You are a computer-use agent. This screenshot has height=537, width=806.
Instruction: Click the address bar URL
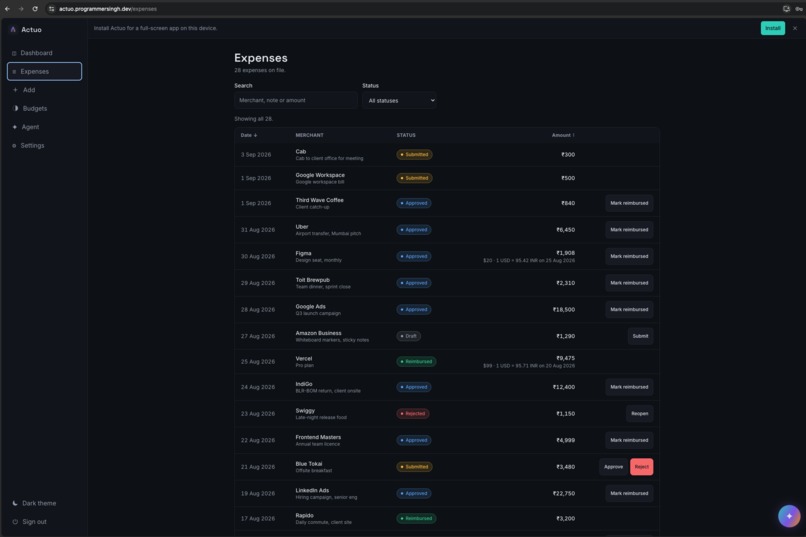(x=108, y=9)
